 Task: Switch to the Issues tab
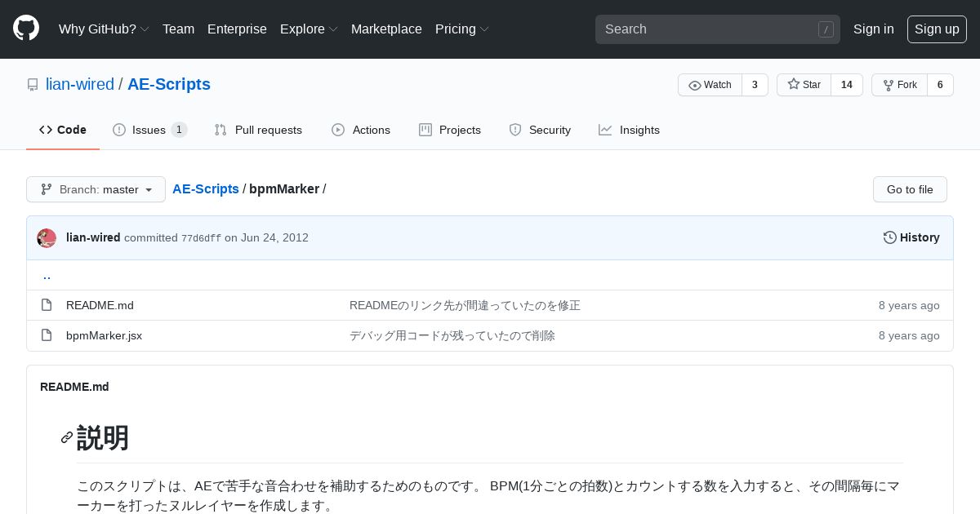click(150, 130)
